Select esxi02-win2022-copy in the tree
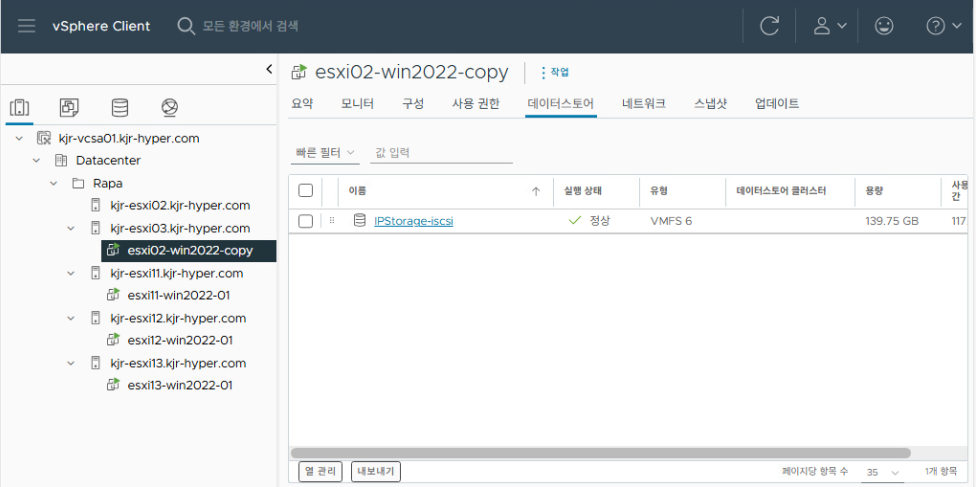The width and height of the screenshot is (976, 487). [x=189, y=250]
